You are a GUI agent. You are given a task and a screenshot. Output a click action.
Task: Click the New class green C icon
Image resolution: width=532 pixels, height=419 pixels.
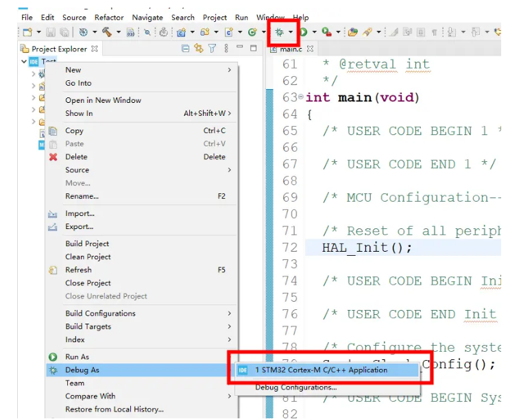[252, 32]
